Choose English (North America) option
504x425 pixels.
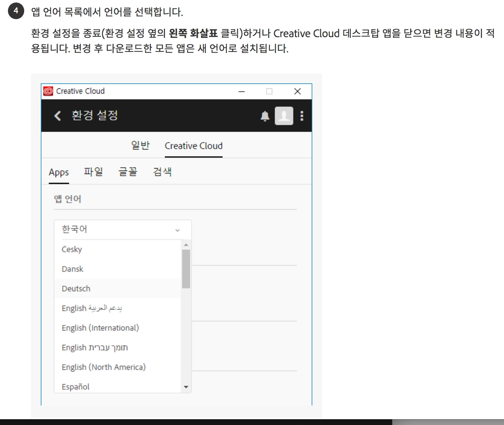tap(117, 367)
